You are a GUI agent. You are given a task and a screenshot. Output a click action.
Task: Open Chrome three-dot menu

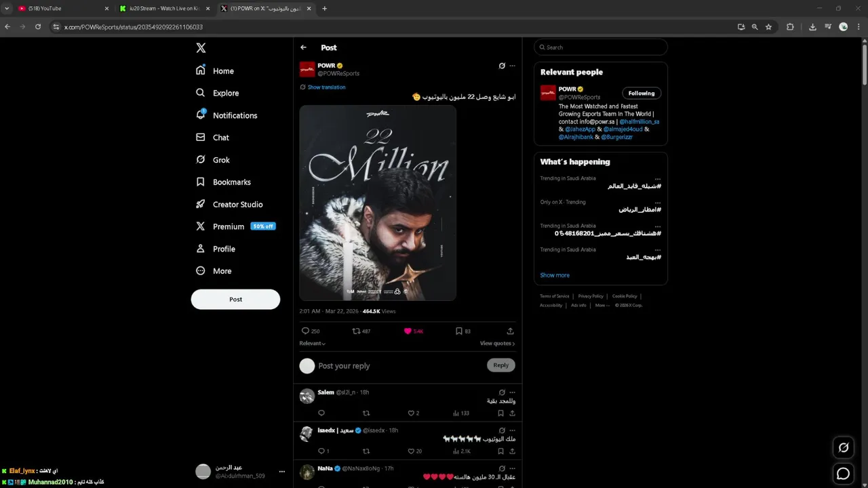[x=859, y=27]
